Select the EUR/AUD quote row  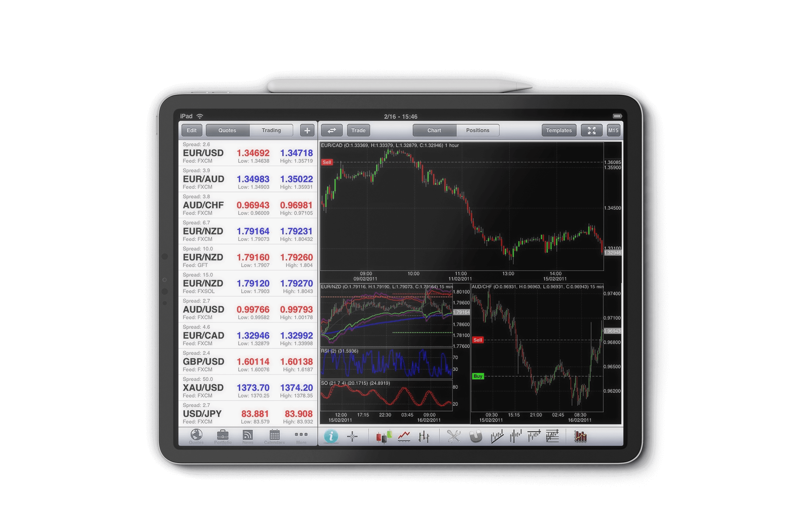(x=248, y=179)
